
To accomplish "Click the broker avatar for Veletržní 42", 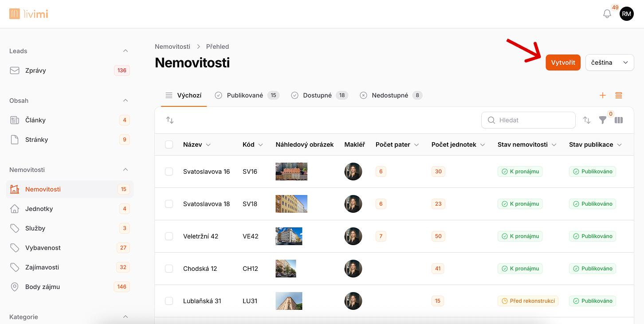I will (353, 236).
